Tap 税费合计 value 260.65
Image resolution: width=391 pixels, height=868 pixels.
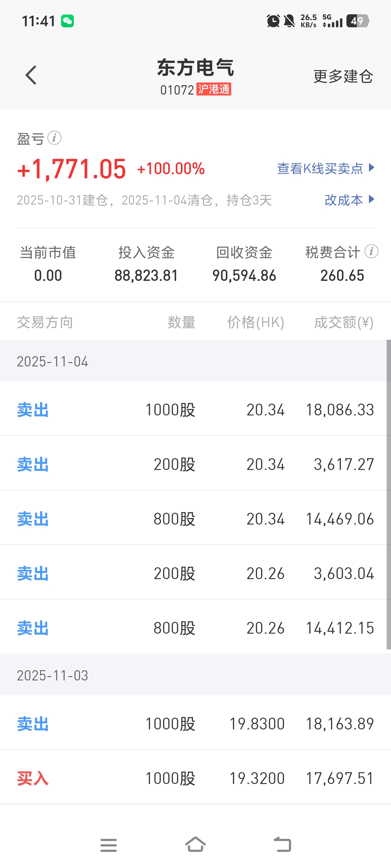(342, 276)
